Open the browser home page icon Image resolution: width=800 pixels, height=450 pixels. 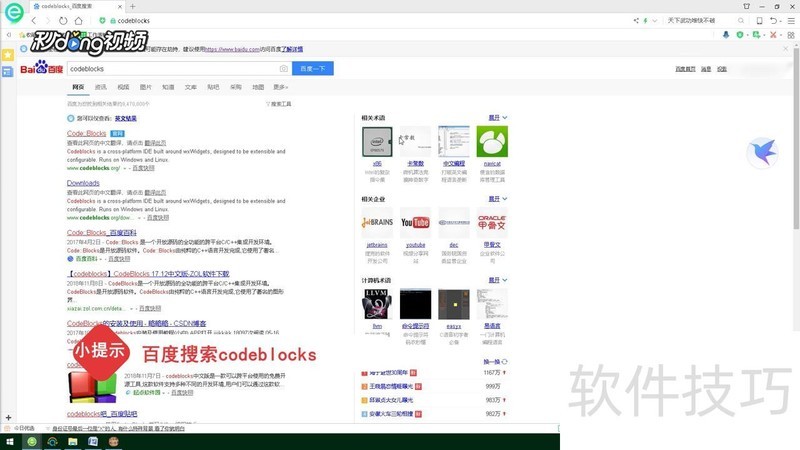coord(78,21)
